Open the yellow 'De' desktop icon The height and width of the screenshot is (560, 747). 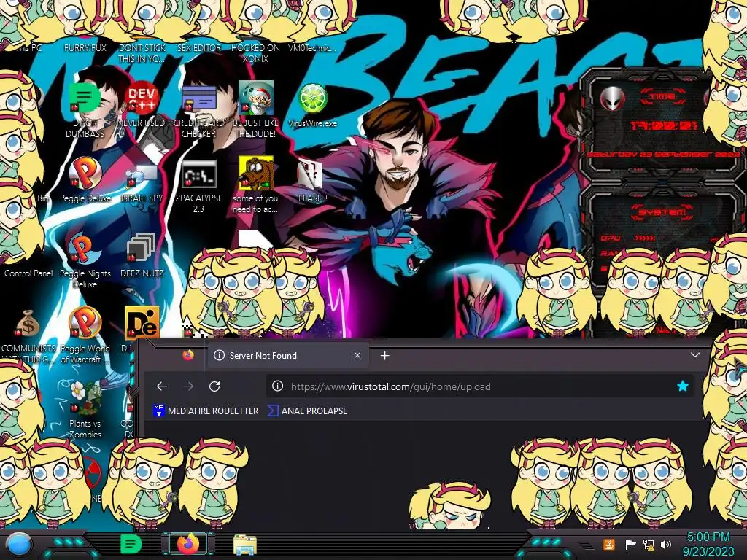click(x=142, y=322)
